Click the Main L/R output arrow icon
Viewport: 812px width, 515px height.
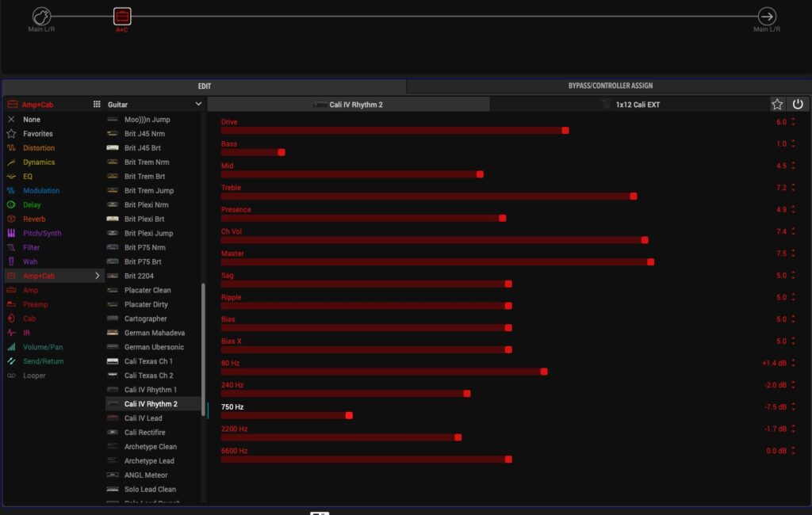(767, 17)
